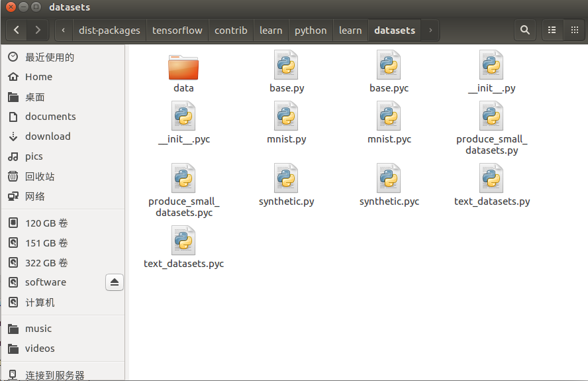588x381 pixels.
Task: Click the documents sidebar icon
Action: coord(13,117)
